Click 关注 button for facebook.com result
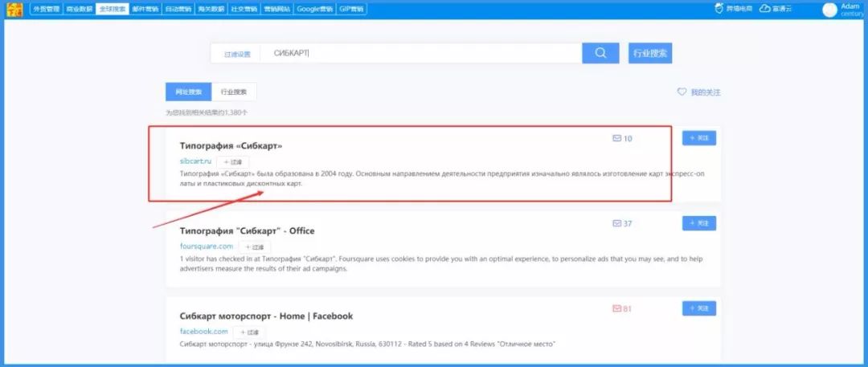The width and height of the screenshot is (868, 367). pos(698,308)
